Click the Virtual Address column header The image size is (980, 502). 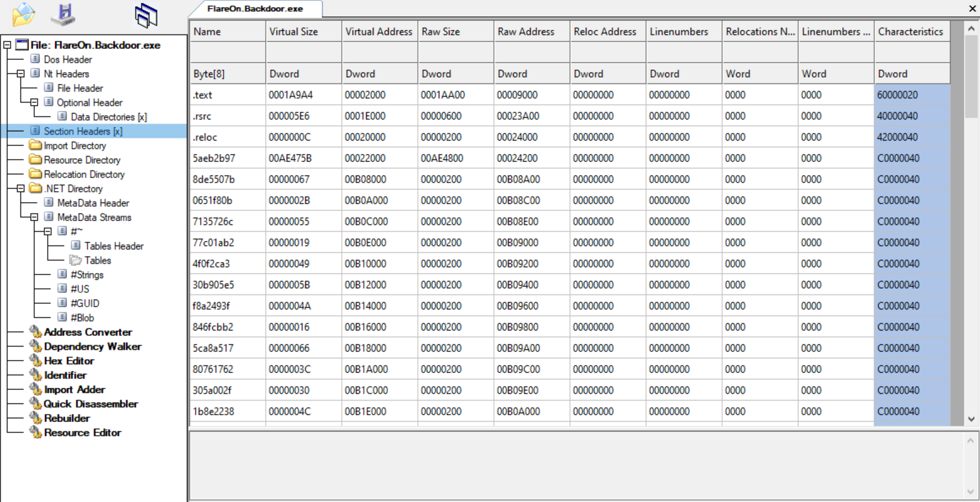378,32
